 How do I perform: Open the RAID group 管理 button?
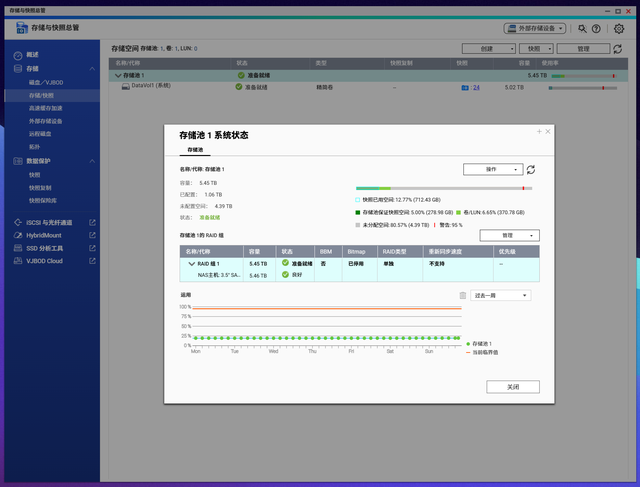tap(509, 236)
